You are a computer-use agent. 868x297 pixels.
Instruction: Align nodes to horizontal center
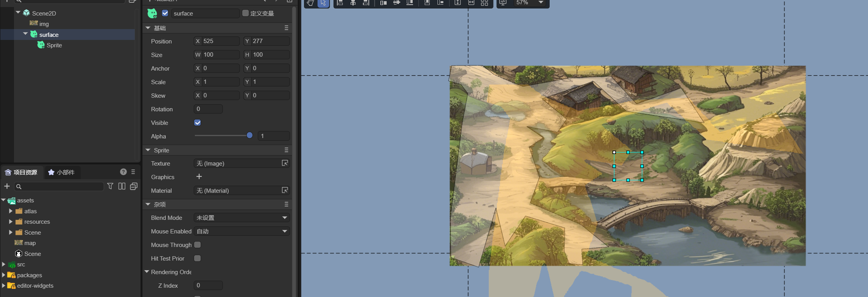click(x=353, y=3)
